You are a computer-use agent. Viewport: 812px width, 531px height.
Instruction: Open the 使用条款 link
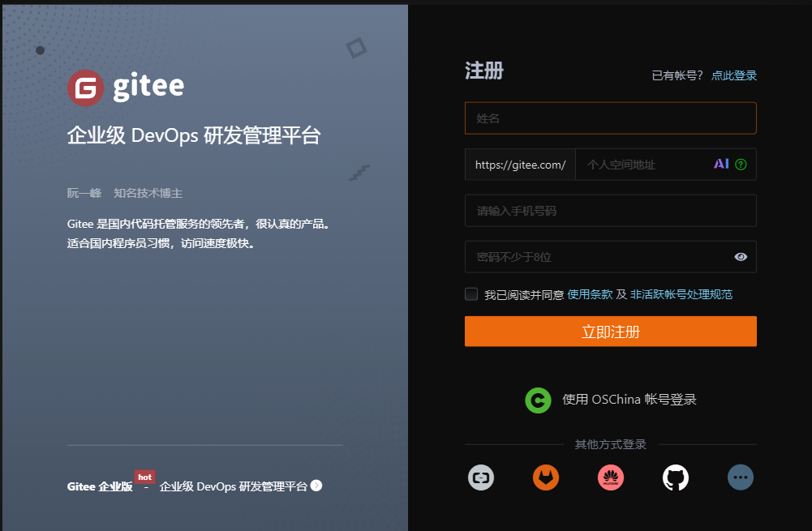point(590,294)
